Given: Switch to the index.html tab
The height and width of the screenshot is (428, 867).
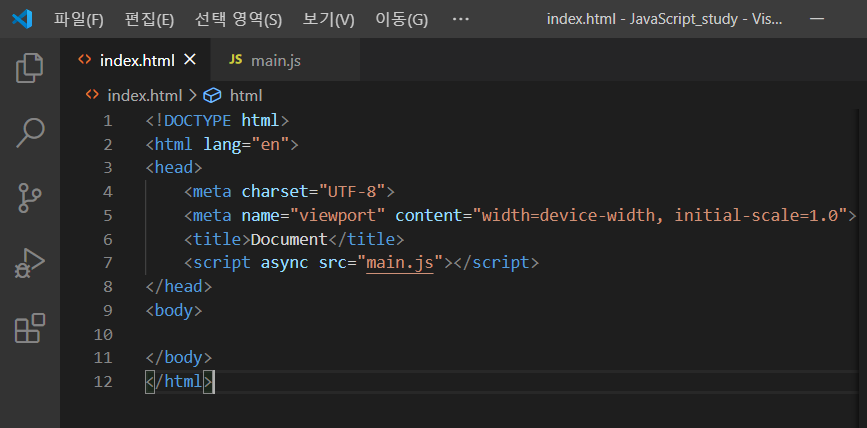Looking at the screenshot, I should coord(135,60).
